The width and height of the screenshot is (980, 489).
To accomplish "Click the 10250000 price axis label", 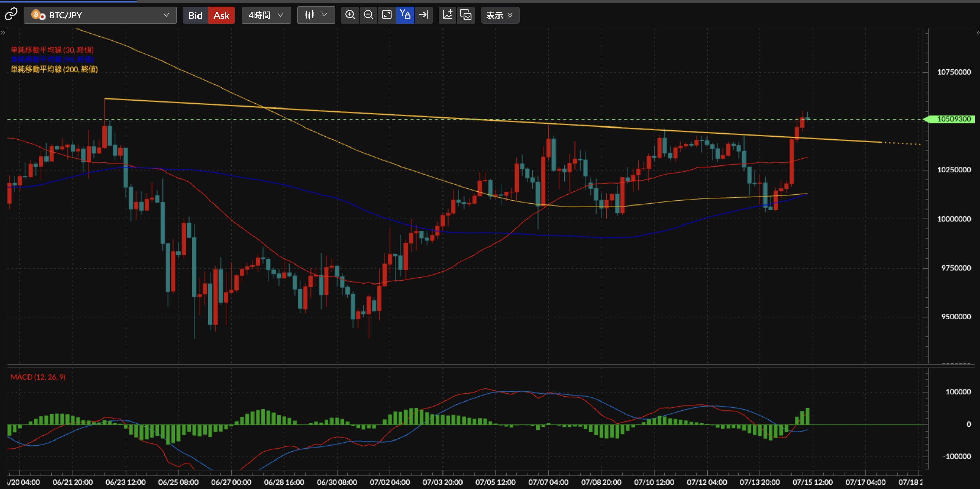I will (x=954, y=170).
